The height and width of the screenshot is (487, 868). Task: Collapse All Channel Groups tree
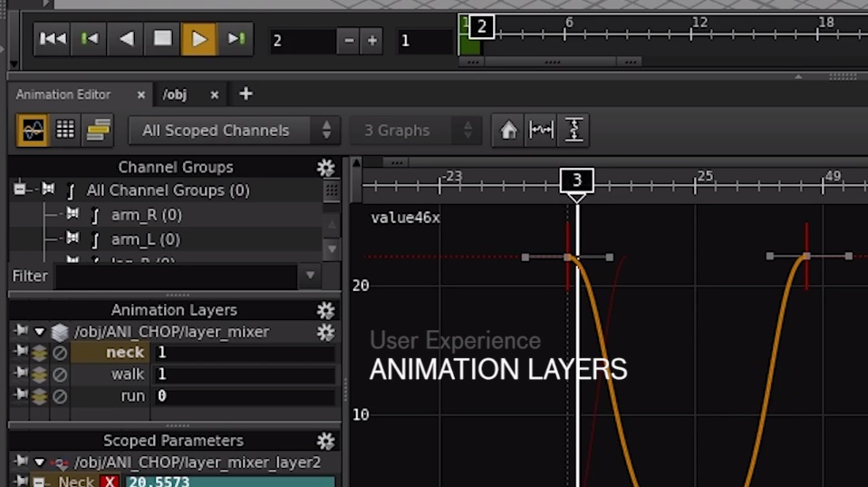(19, 190)
